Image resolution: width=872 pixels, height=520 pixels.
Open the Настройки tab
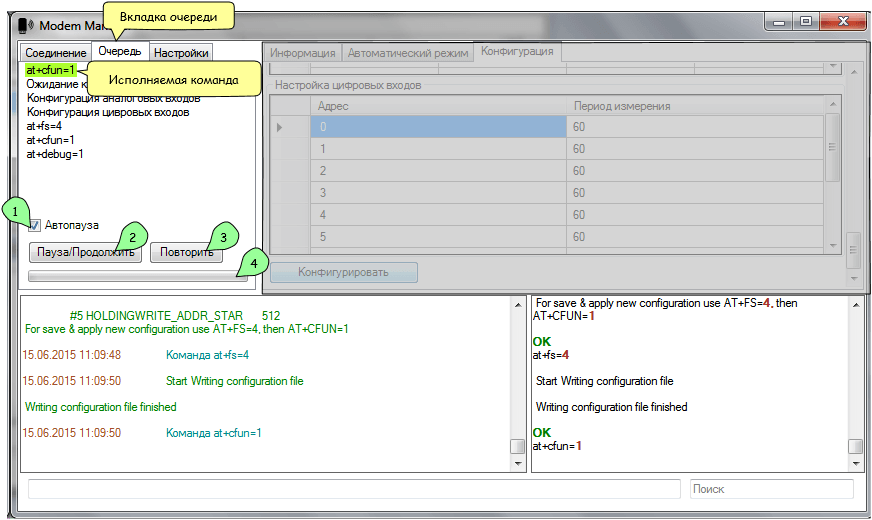click(181, 53)
